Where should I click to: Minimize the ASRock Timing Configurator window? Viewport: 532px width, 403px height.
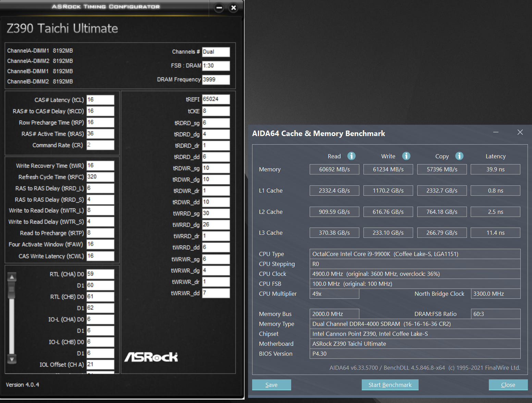point(219,8)
